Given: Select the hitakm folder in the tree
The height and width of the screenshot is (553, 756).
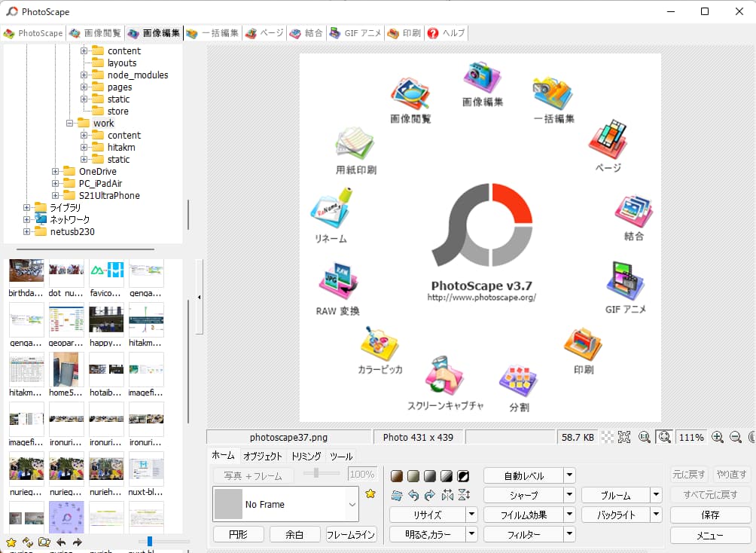Looking at the screenshot, I should click(x=120, y=148).
